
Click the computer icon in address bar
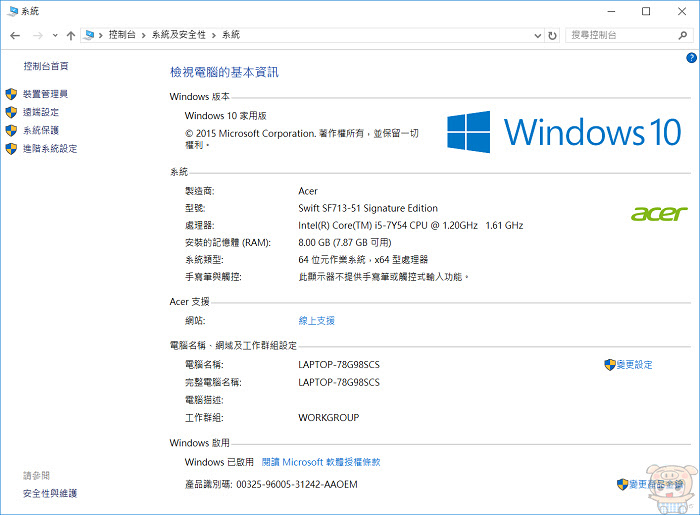tap(89, 35)
